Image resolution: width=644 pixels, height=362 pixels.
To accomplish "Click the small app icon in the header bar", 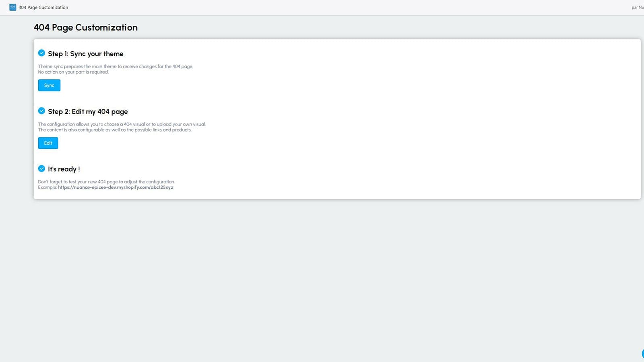I will (x=13, y=7).
